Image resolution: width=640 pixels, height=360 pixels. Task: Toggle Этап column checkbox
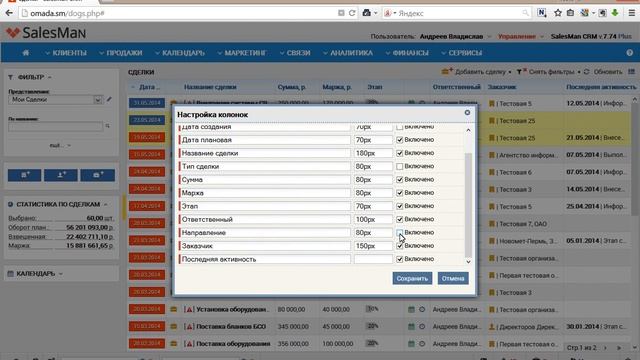pos(400,206)
